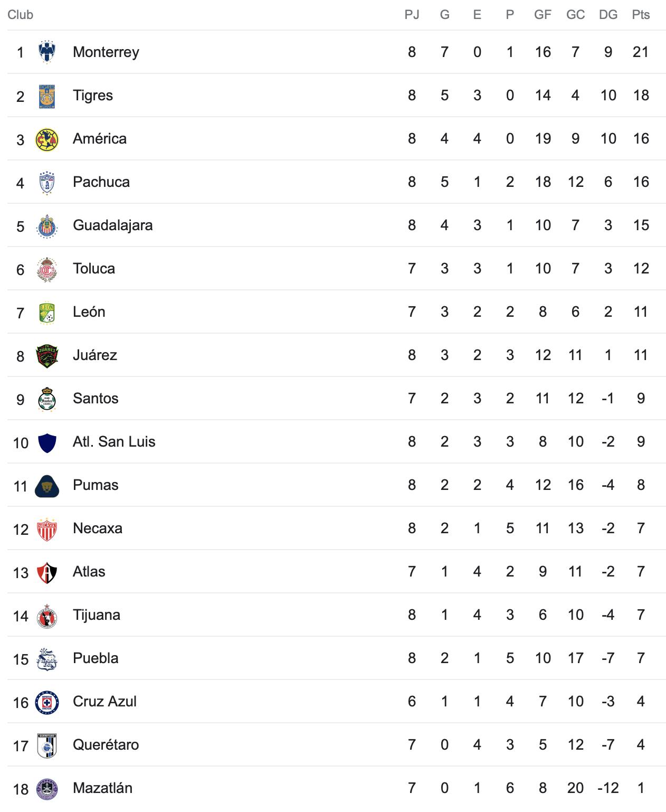Click the Tigres club crest
The width and height of the screenshot is (666, 812).
(46, 96)
